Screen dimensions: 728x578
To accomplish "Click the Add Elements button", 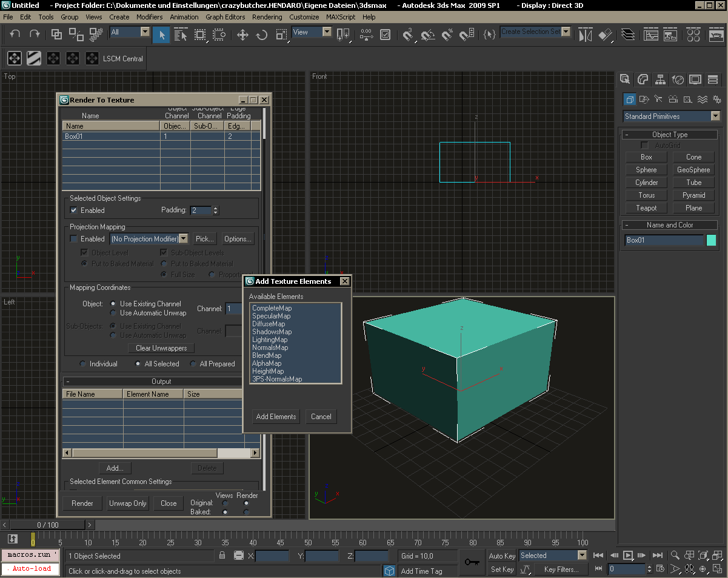I will pos(276,417).
